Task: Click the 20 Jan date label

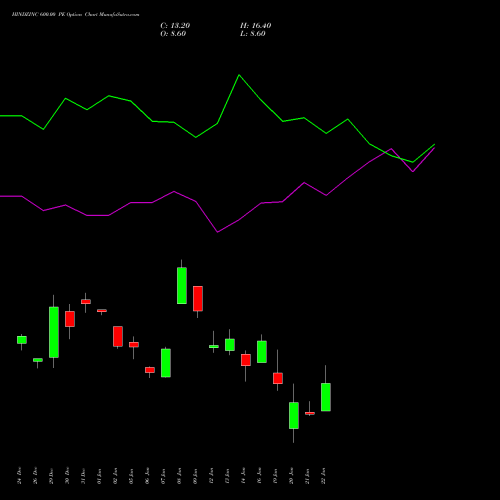Action: click(291, 476)
